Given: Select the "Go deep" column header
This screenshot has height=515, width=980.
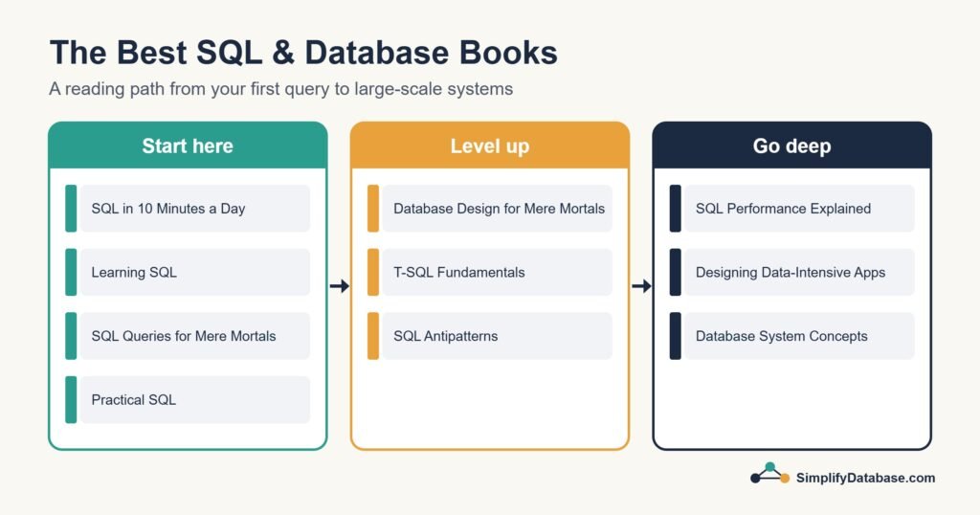Looking at the screenshot, I should [x=791, y=146].
